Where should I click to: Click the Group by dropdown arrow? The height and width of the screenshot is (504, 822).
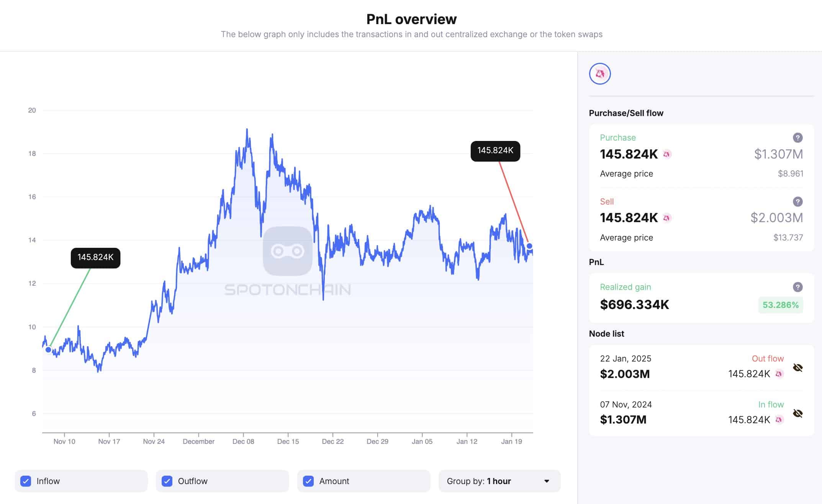tap(547, 481)
